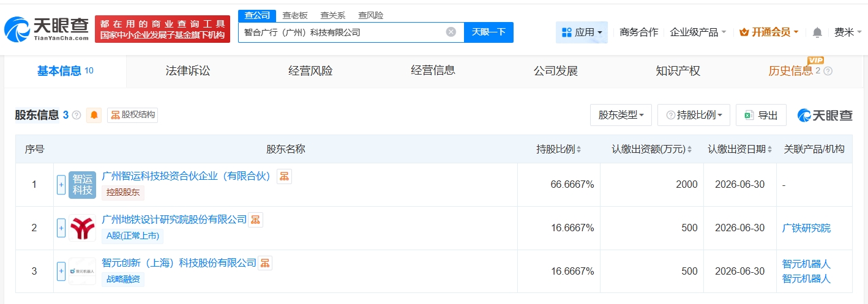
Task: Click the 战略融资 tag
Action: click(123, 279)
